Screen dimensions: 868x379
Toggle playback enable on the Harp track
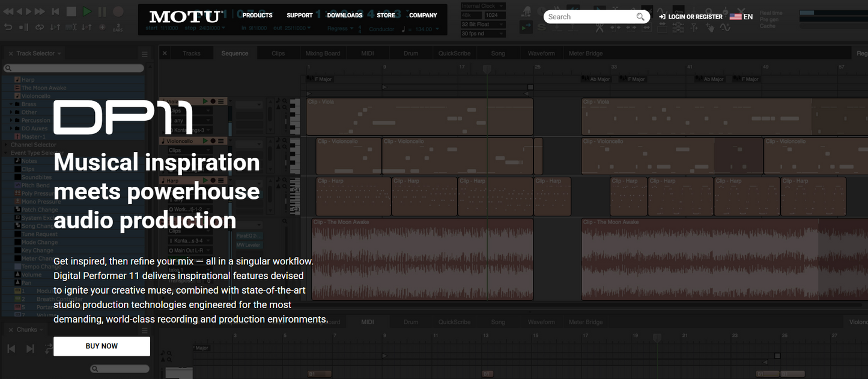[205, 181]
